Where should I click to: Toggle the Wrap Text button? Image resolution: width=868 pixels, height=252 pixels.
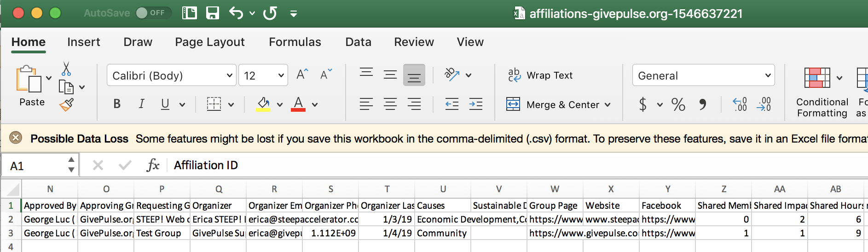[540, 75]
